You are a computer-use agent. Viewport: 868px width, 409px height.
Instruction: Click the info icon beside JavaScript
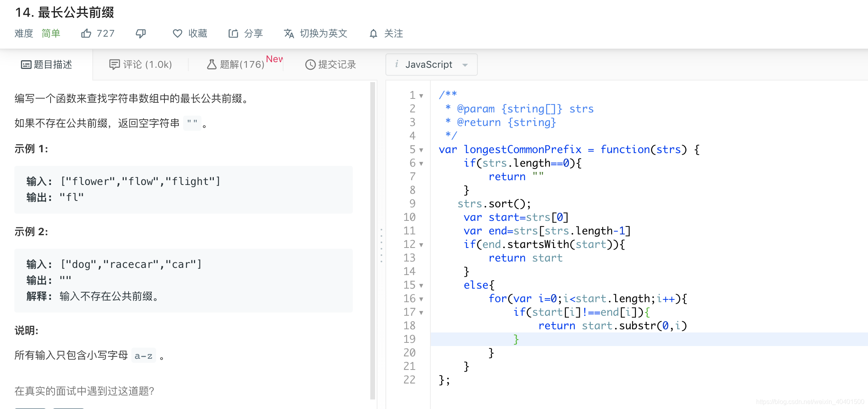[397, 64]
